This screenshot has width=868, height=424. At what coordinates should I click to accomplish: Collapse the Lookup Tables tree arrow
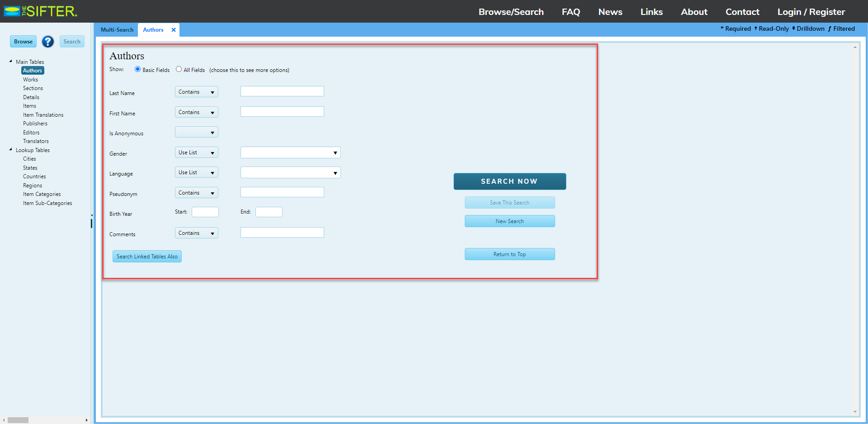click(x=11, y=149)
